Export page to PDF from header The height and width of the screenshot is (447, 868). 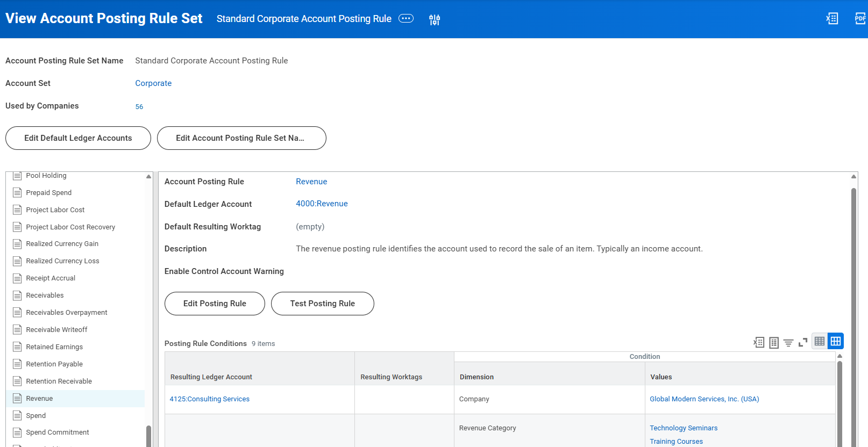(860, 18)
